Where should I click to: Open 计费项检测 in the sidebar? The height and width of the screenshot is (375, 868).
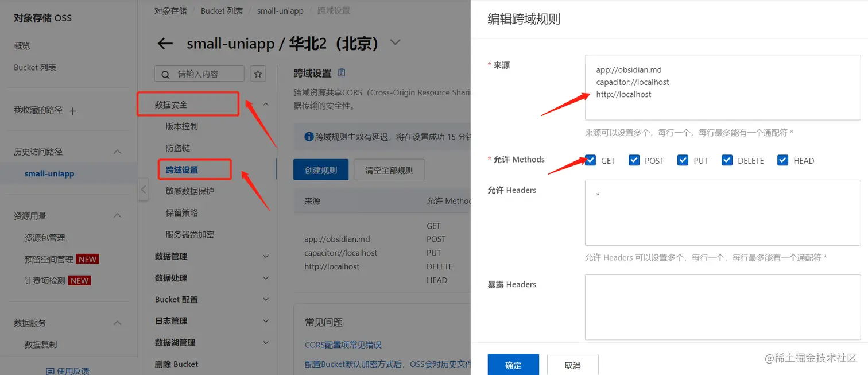[x=45, y=281]
